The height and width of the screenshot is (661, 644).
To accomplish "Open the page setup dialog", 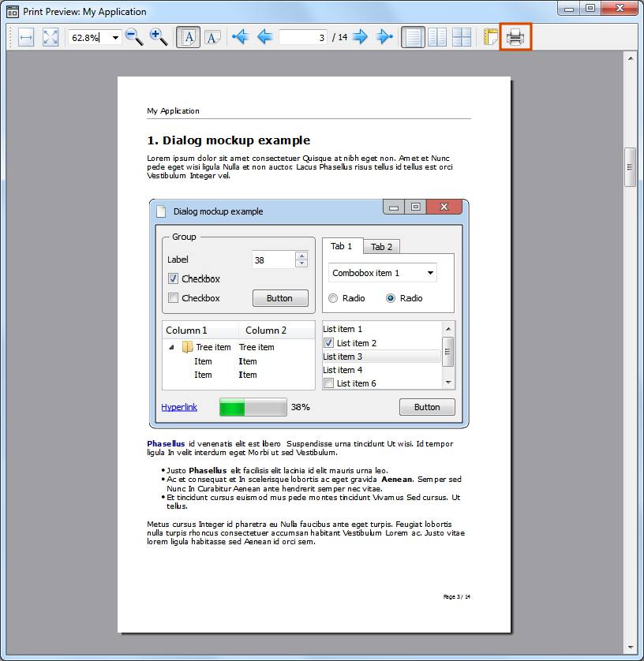I will point(490,37).
